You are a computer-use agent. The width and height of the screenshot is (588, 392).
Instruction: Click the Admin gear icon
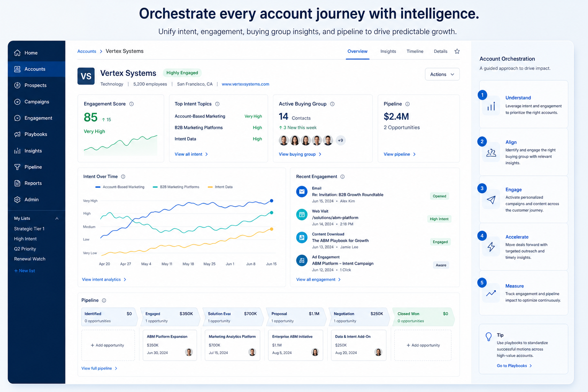coord(17,200)
